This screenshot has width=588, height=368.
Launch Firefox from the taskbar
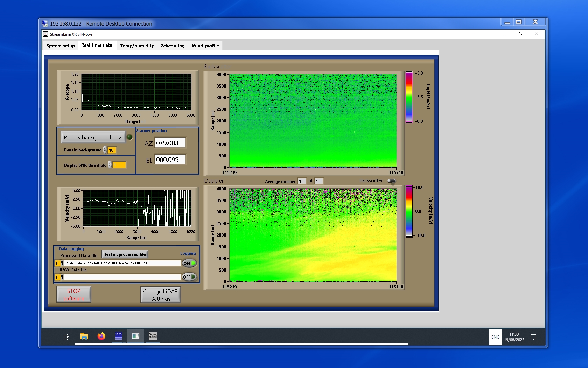[x=101, y=336]
